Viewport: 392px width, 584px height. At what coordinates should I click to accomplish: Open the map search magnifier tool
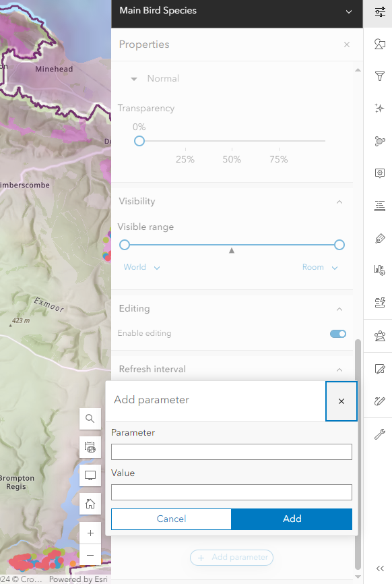(90, 418)
